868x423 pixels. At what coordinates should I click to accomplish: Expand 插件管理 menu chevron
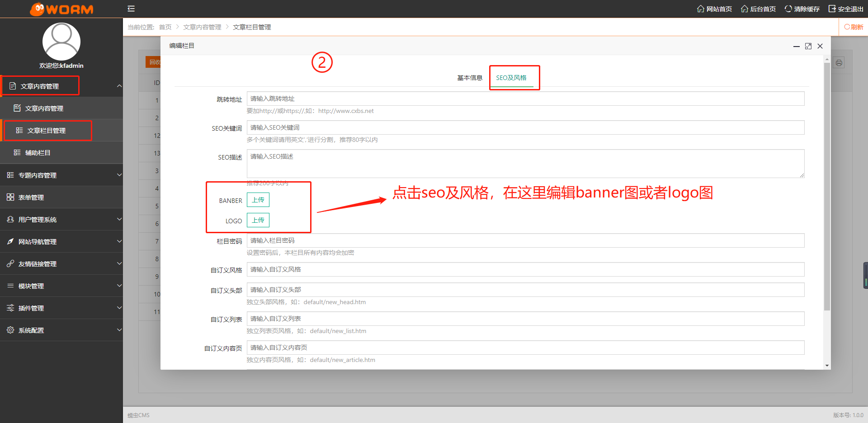pyautogui.click(x=119, y=308)
